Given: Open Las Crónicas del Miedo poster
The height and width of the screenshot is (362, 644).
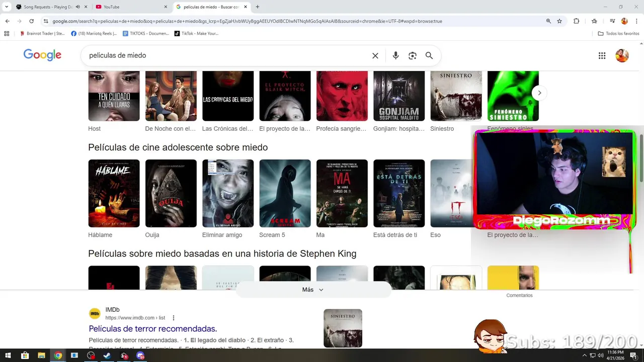Looking at the screenshot, I should click(x=228, y=96).
